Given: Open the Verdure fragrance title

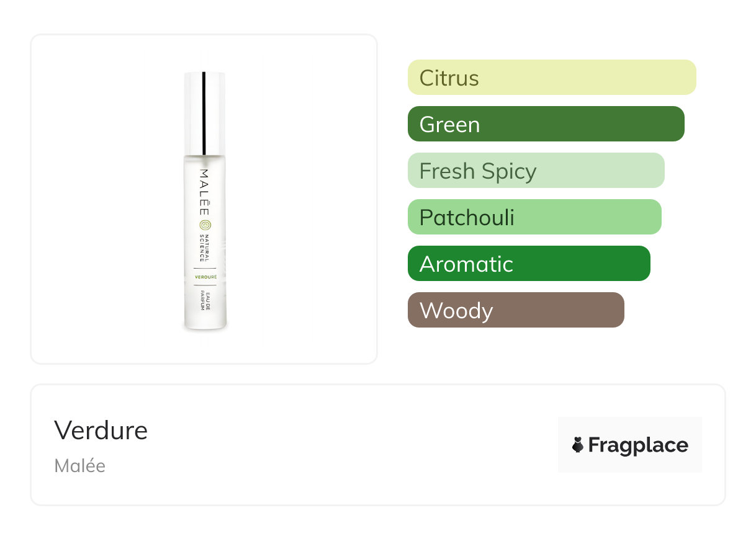Looking at the screenshot, I should (101, 430).
